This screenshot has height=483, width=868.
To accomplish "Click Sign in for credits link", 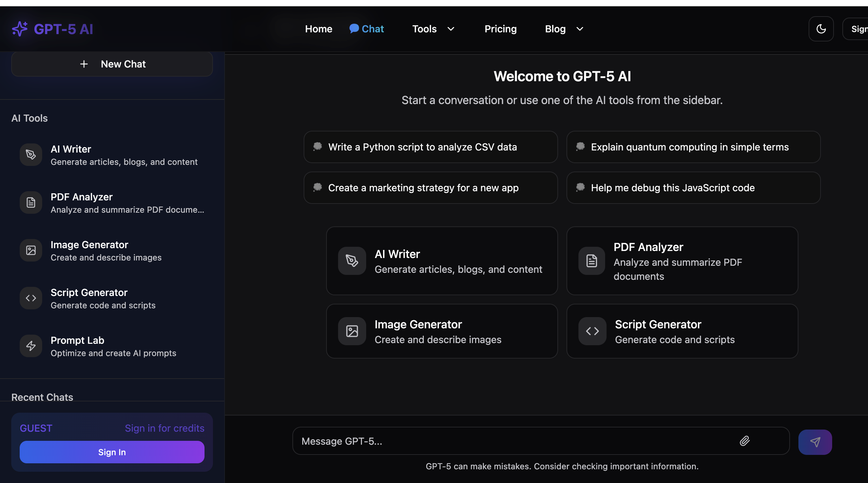I will coord(164,428).
